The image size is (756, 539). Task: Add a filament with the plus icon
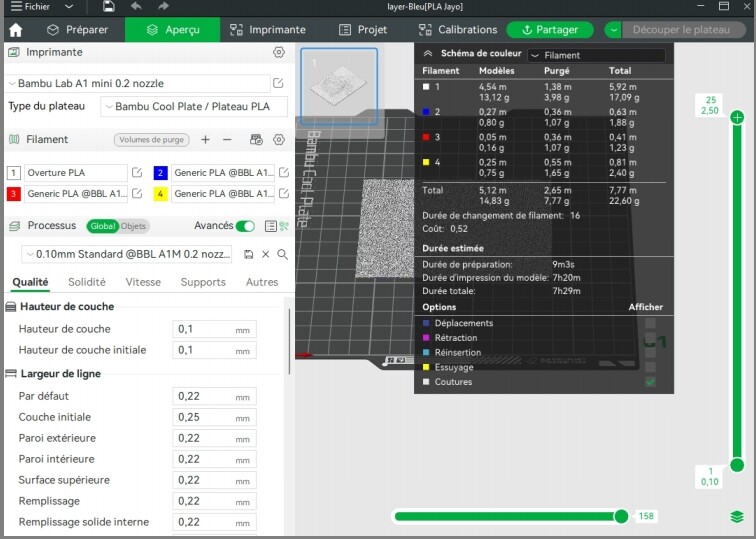point(205,140)
